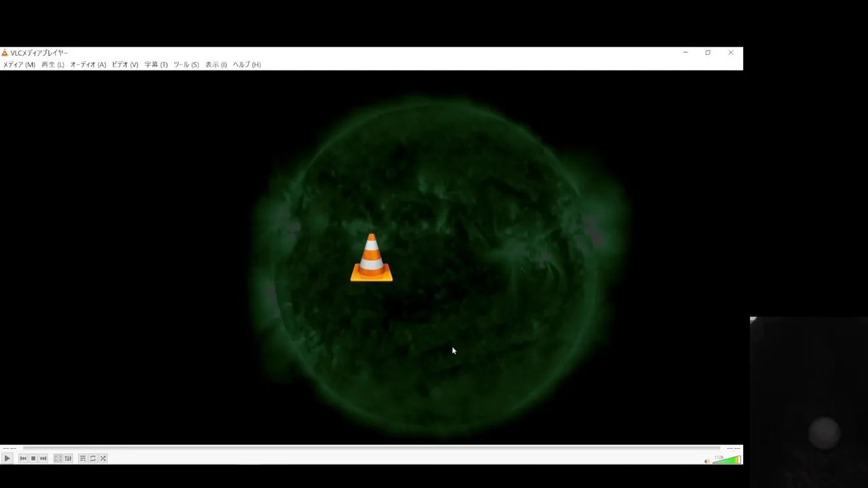Toggle loop repeat mode
The width and height of the screenshot is (868, 488).
(x=93, y=459)
